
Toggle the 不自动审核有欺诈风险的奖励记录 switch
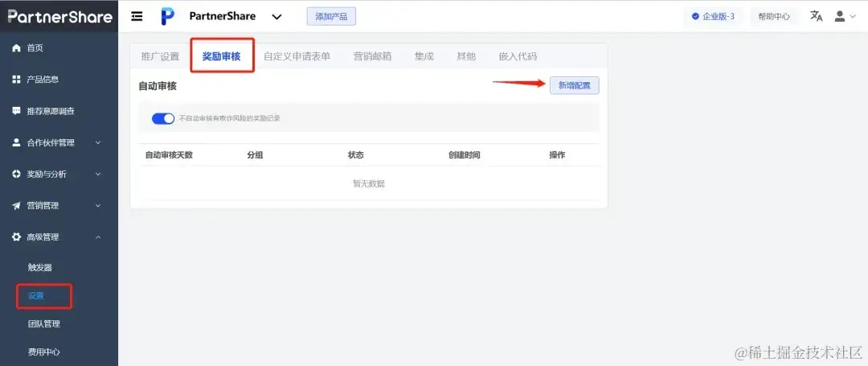point(162,118)
